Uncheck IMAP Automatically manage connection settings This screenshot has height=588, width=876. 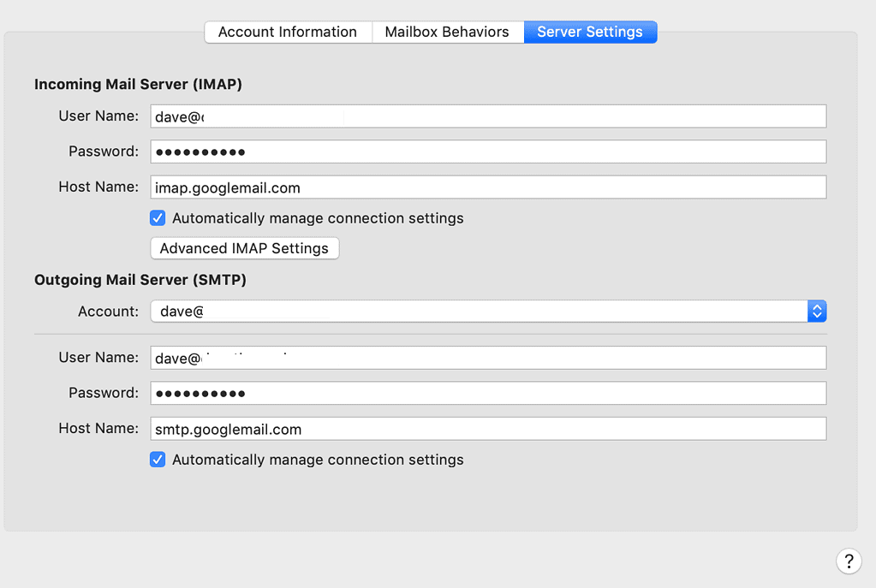(158, 217)
